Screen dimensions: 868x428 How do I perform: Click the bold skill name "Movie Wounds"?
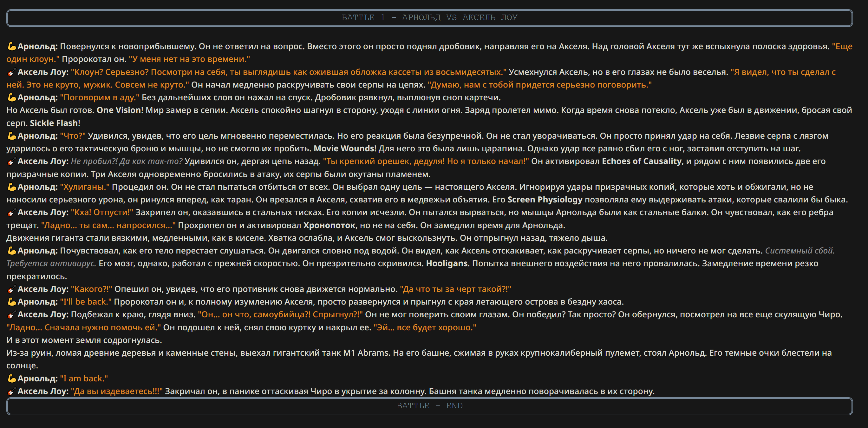[344, 148]
